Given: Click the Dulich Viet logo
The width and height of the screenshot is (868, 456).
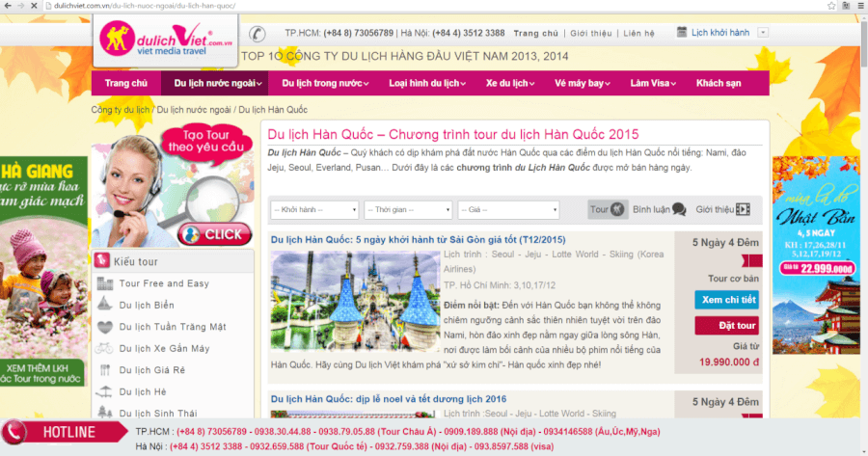Looking at the screenshot, I should (165, 41).
